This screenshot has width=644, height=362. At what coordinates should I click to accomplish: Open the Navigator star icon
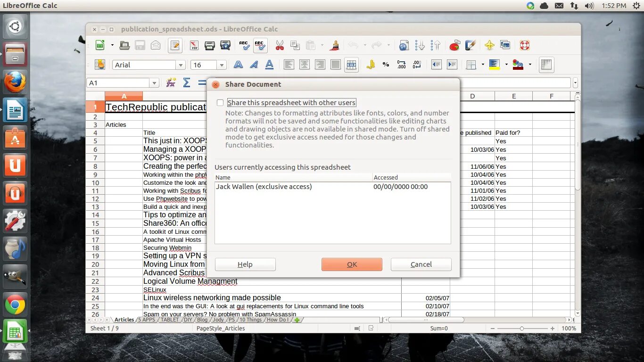point(490,45)
